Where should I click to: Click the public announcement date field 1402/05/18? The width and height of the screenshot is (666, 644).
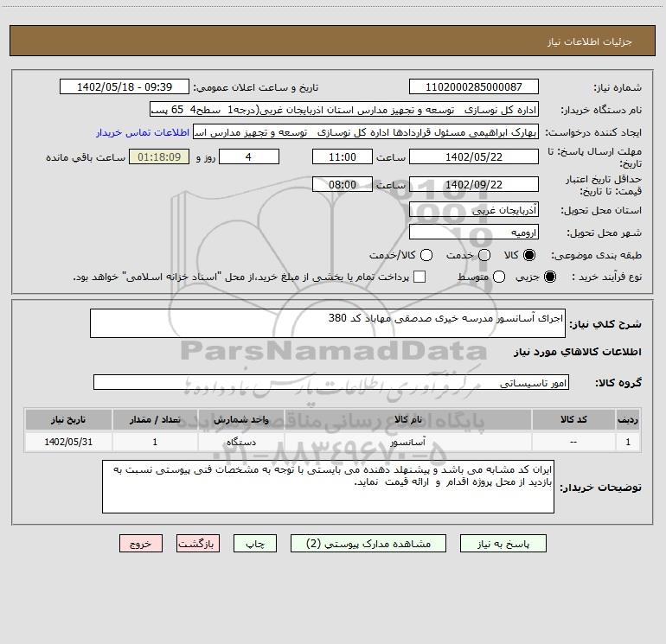[125, 86]
